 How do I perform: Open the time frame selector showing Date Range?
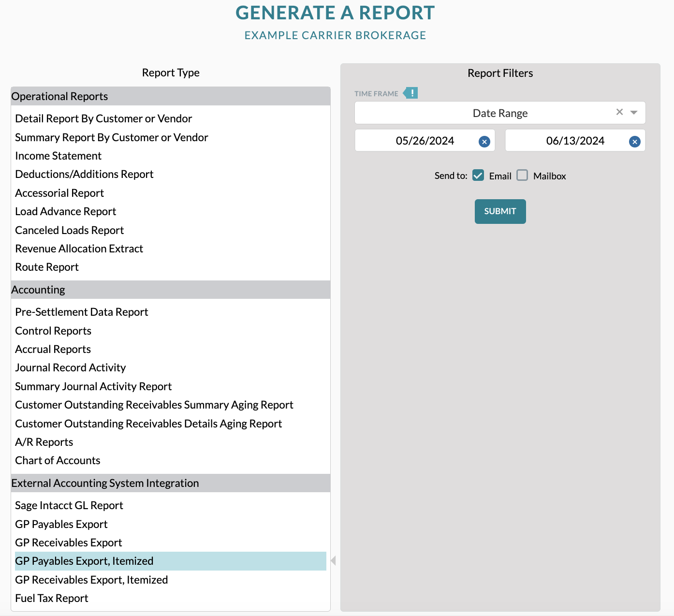point(500,113)
